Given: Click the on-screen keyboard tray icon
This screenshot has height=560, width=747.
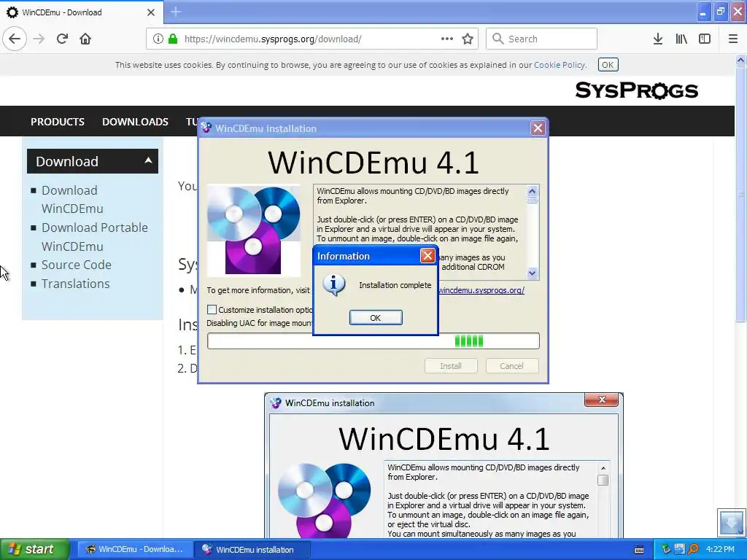Looking at the screenshot, I should [639, 550].
